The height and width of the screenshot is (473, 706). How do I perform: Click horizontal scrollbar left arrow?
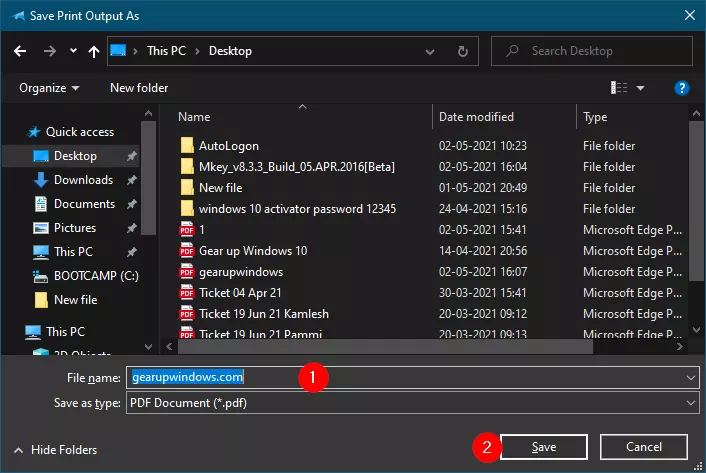tap(169, 347)
